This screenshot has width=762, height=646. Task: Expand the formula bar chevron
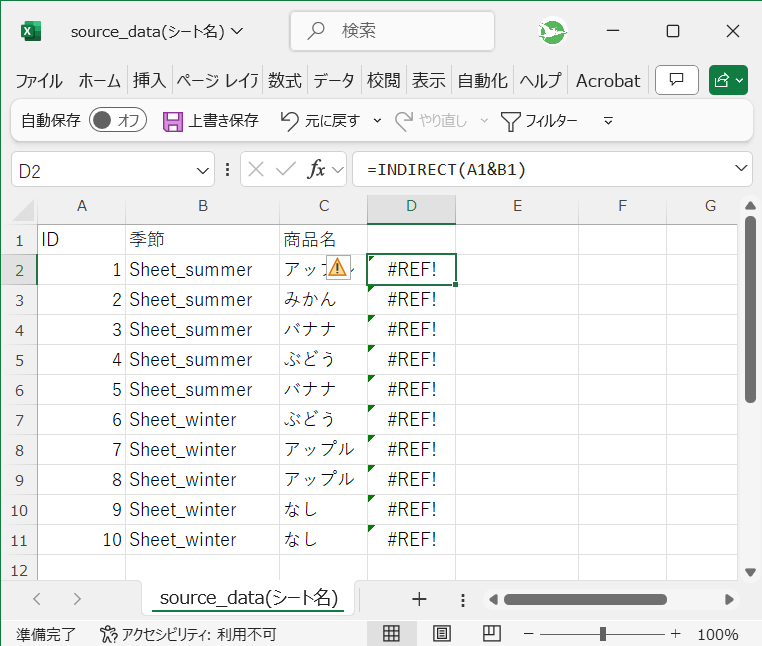pos(741,168)
